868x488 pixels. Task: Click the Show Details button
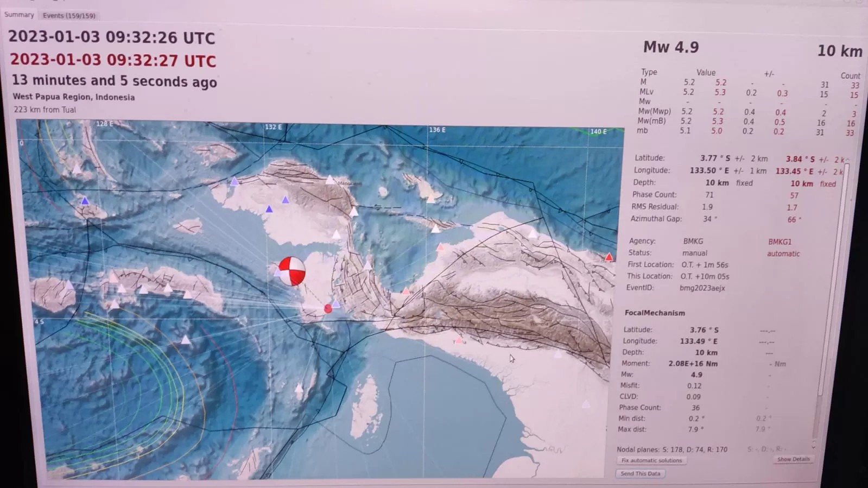click(x=793, y=459)
